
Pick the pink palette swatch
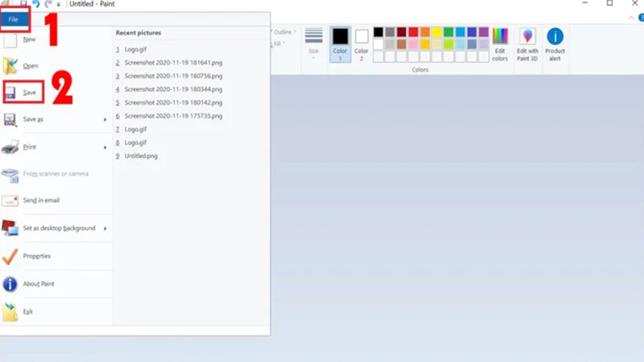tap(413, 44)
